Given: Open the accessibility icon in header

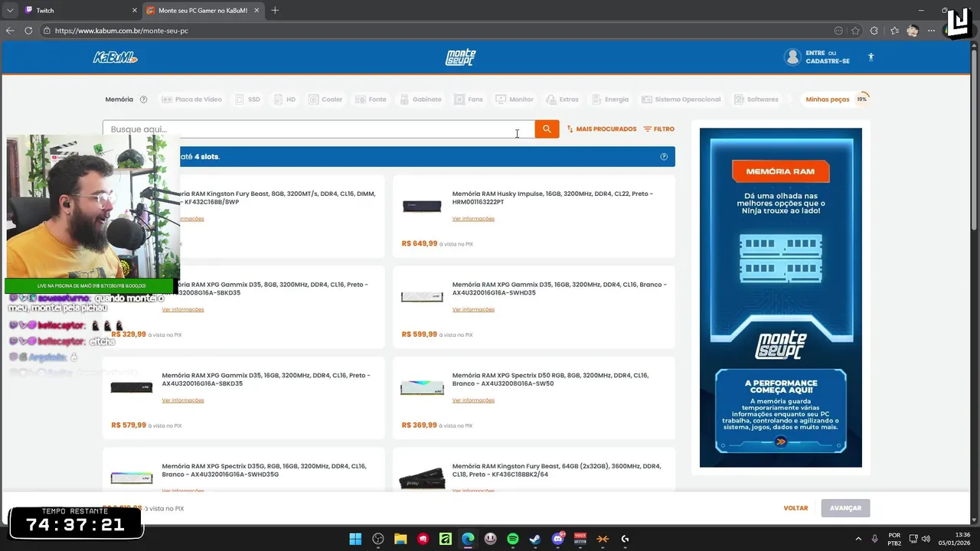Looking at the screenshot, I should (871, 57).
